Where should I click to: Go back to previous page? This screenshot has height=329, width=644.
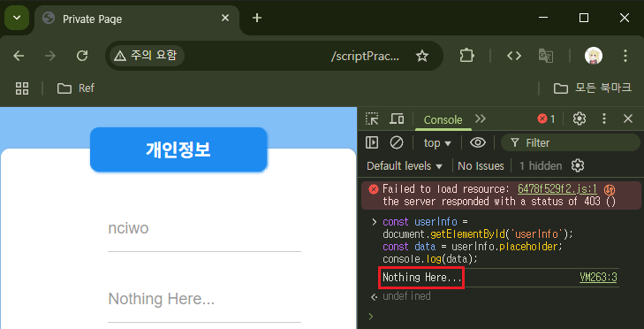[x=19, y=56]
